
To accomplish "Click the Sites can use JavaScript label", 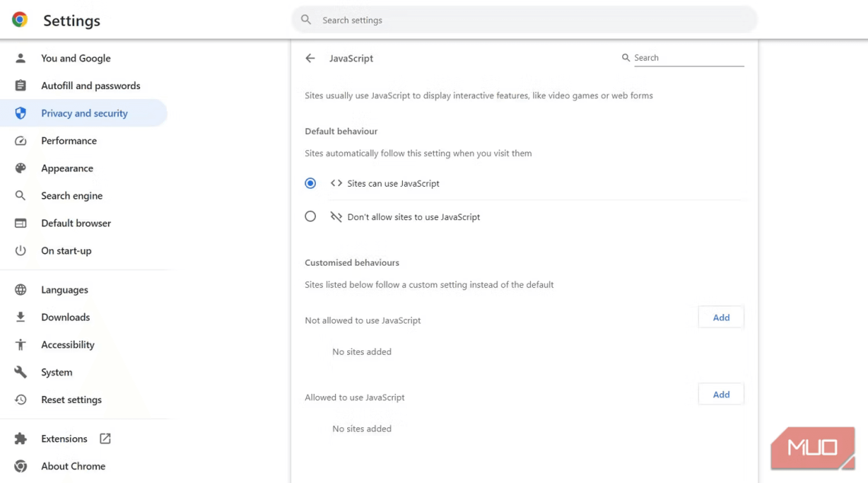I will (393, 184).
